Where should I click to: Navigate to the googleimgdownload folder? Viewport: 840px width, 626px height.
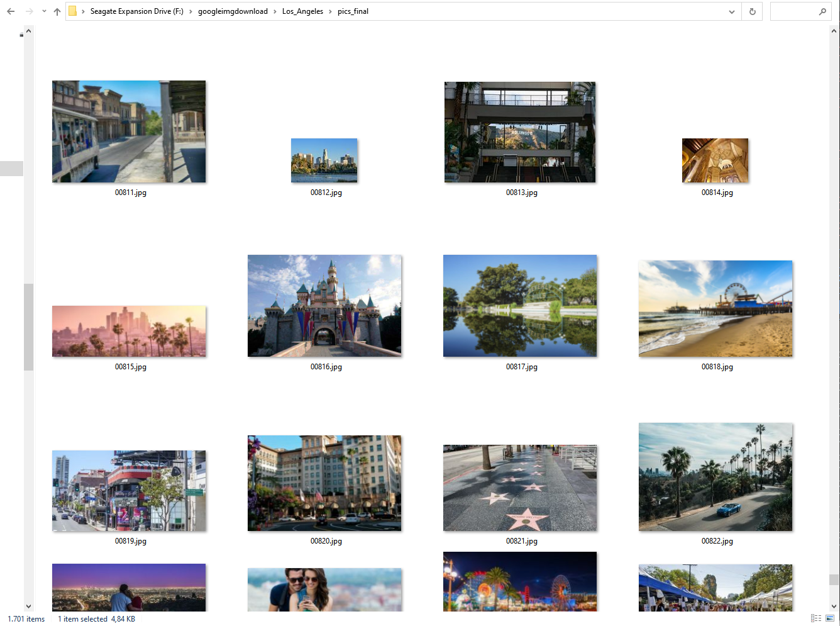[x=233, y=11]
